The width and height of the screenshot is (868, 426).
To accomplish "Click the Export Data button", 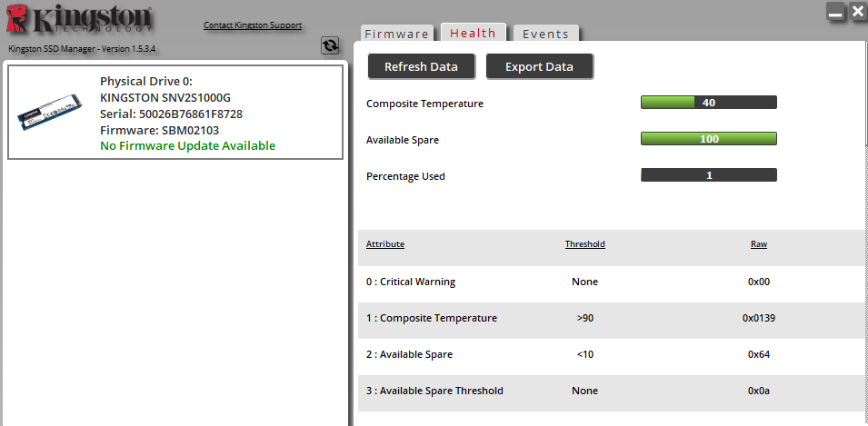I will tap(539, 67).
